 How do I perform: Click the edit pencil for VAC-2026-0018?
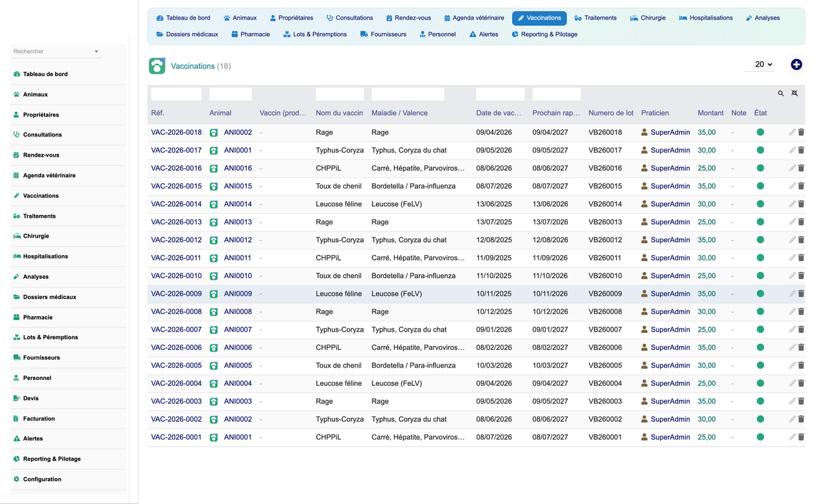792,132
